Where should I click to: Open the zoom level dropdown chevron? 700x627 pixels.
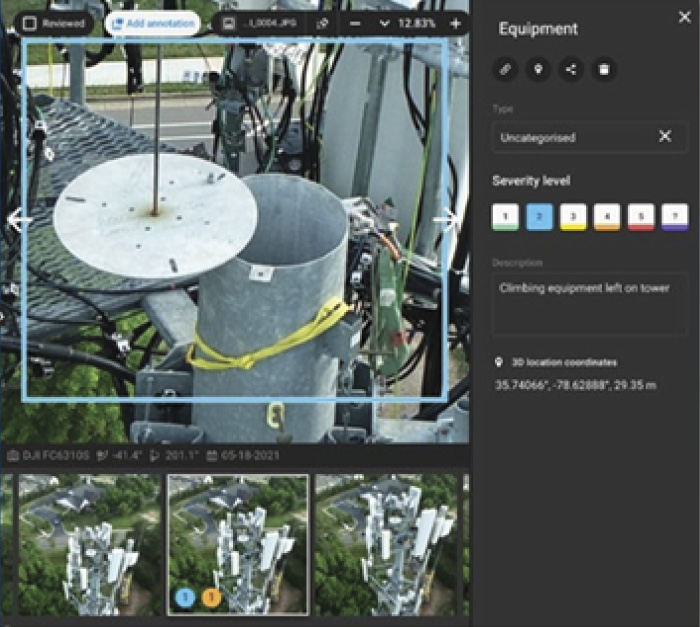pyautogui.click(x=384, y=23)
